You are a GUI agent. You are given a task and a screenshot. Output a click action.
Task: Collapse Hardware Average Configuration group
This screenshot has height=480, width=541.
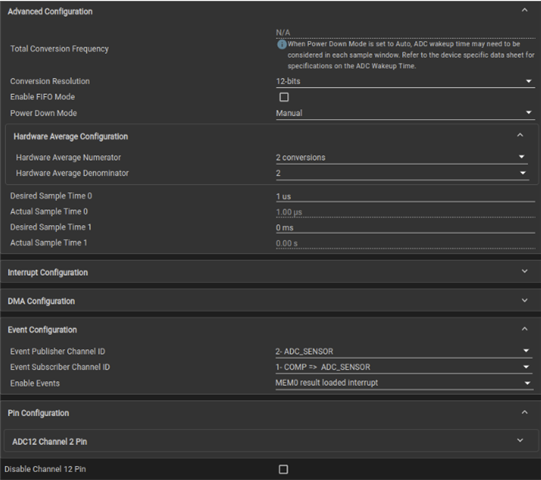[520, 135]
